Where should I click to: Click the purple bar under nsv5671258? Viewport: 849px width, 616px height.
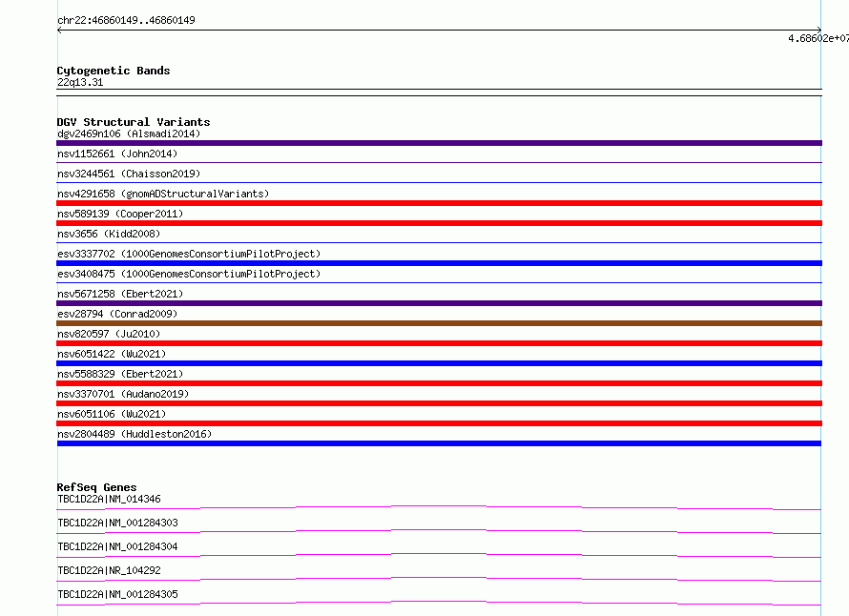coord(439,303)
